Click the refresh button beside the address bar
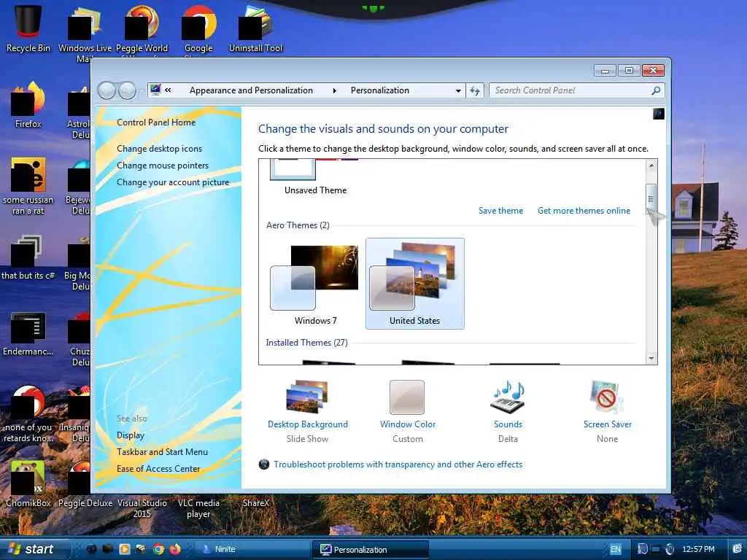 (x=475, y=90)
